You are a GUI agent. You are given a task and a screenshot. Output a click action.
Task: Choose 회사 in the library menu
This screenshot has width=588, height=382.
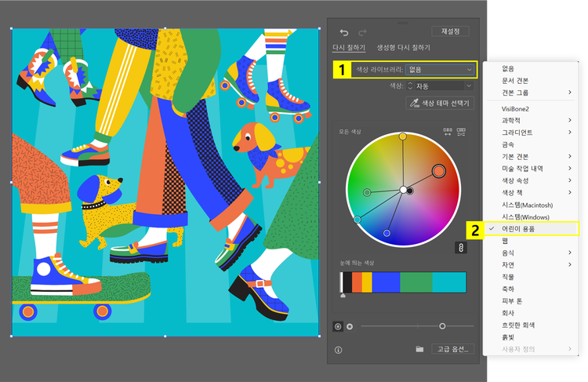(x=508, y=313)
